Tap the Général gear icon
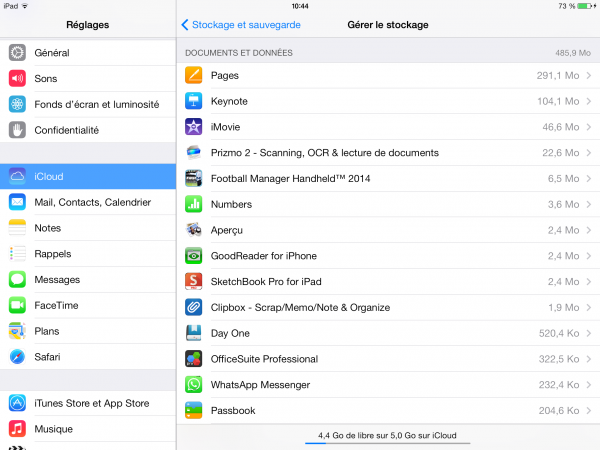 pyautogui.click(x=17, y=52)
